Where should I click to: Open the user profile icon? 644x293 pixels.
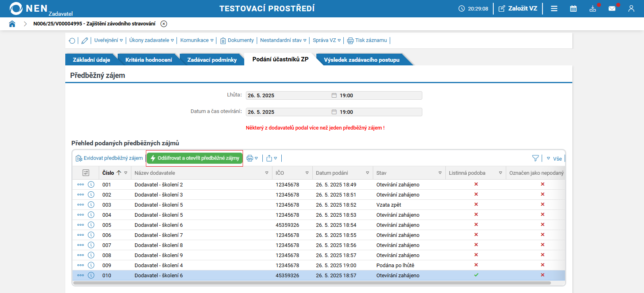pos(631,8)
